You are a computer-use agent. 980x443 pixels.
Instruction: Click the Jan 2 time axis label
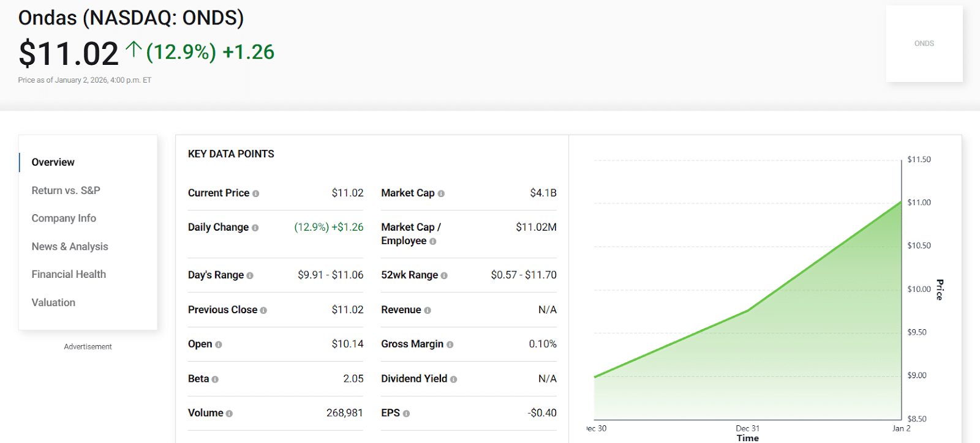[x=902, y=428]
